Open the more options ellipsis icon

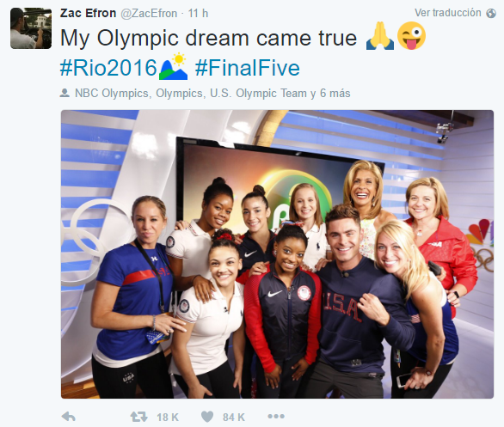(x=276, y=417)
